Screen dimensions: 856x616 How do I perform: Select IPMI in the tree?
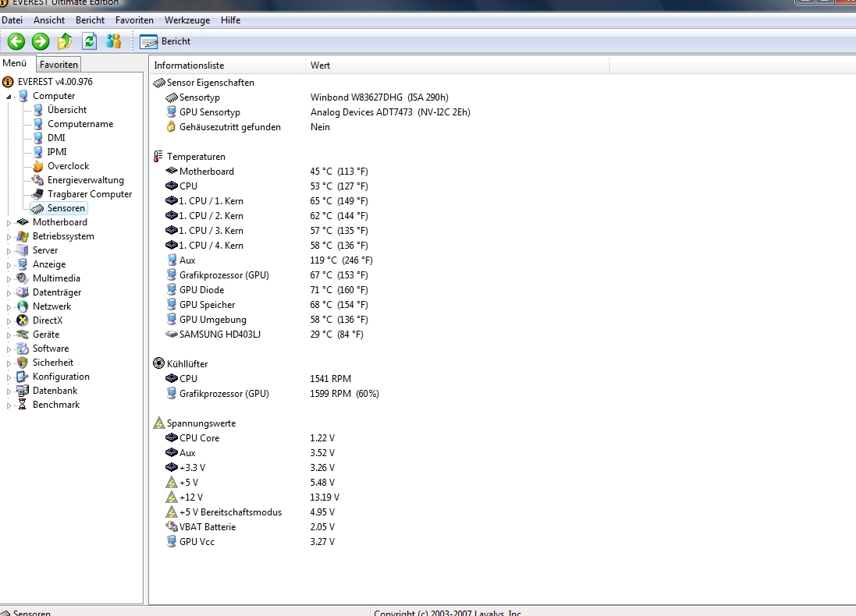click(x=57, y=152)
